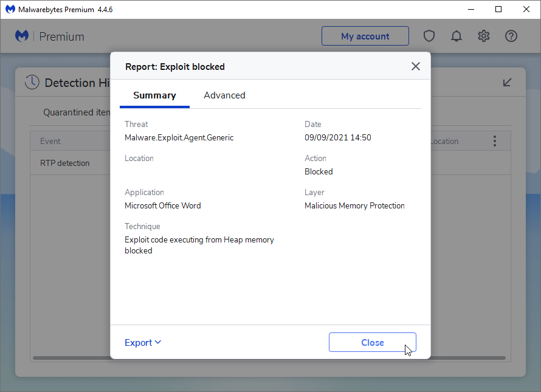Maximize the Malwarebytes window
541x392 pixels.
click(498, 9)
